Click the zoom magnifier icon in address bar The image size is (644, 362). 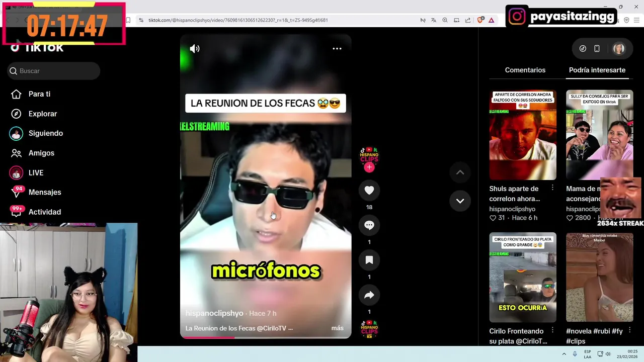click(x=445, y=20)
